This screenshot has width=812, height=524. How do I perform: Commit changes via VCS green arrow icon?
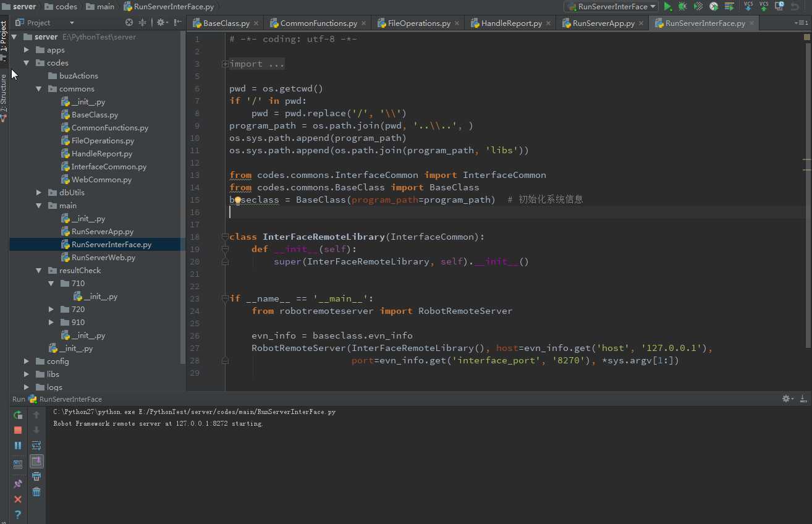(x=764, y=6)
